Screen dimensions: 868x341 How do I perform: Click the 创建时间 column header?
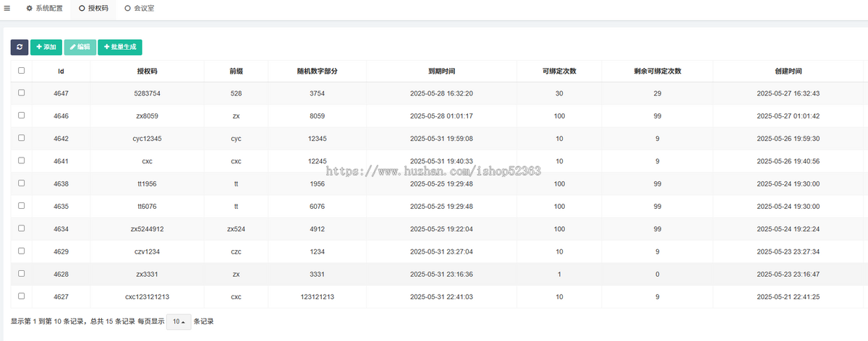coord(788,71)
